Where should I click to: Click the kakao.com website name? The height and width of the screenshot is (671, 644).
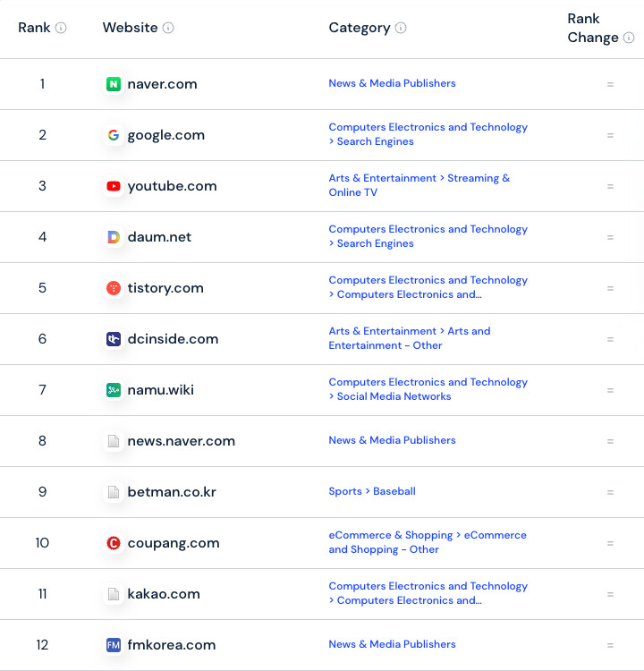164,594
